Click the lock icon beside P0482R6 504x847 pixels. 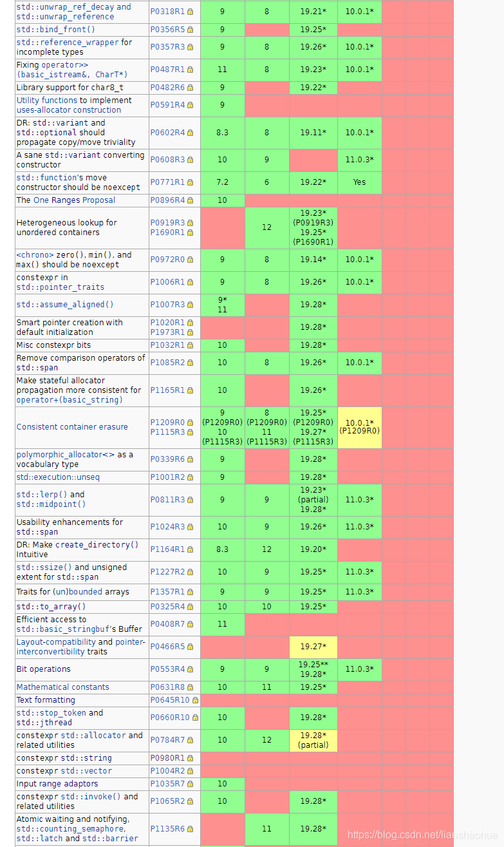[190, 88]
